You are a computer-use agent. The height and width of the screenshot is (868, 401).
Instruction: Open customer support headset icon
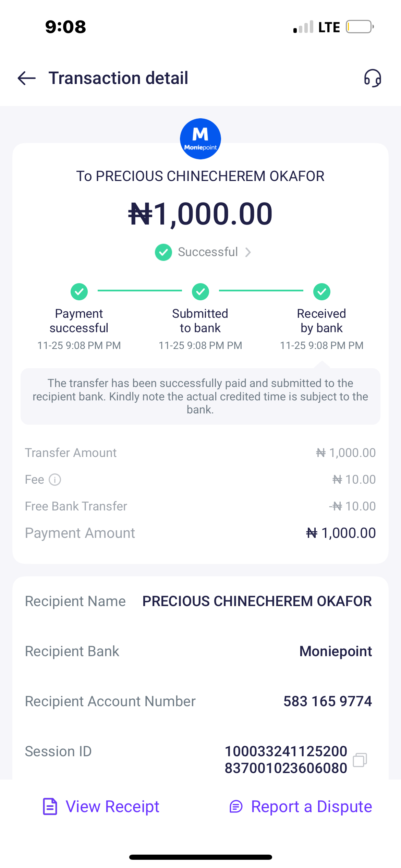(373, 78)
